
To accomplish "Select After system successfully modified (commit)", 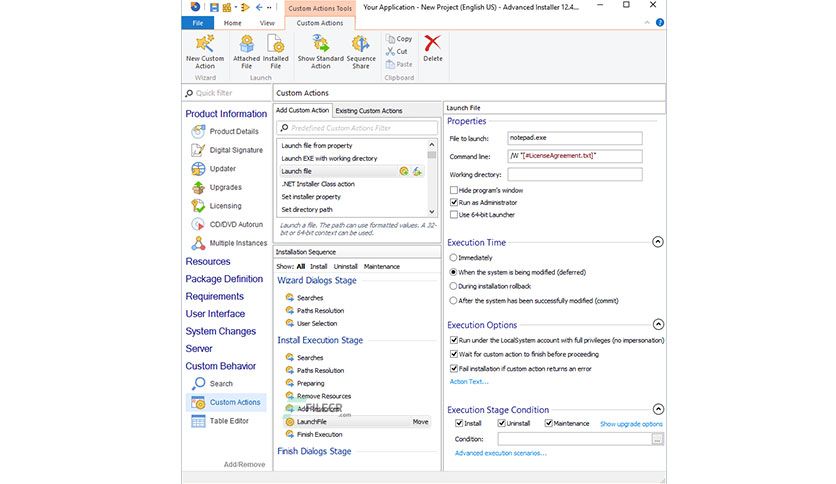I will 453,301.
